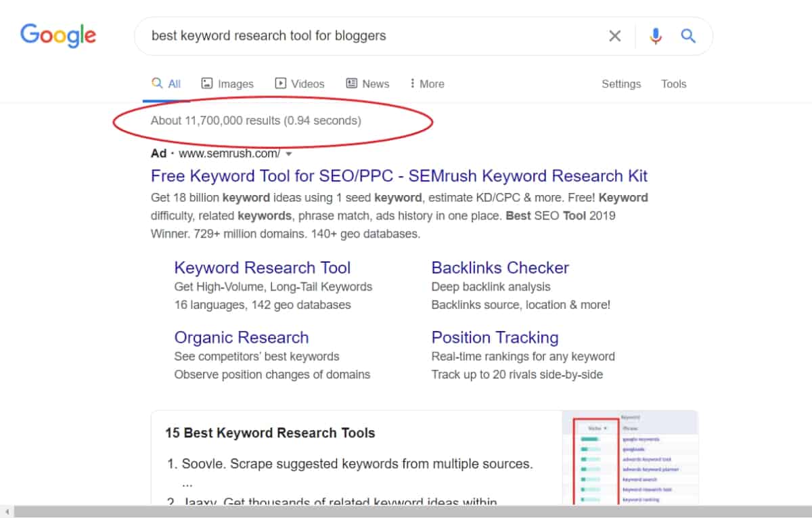Visit the Keyword Research Tool sitelink
This screenshot has height=518, width=812.
click(263, 267)
